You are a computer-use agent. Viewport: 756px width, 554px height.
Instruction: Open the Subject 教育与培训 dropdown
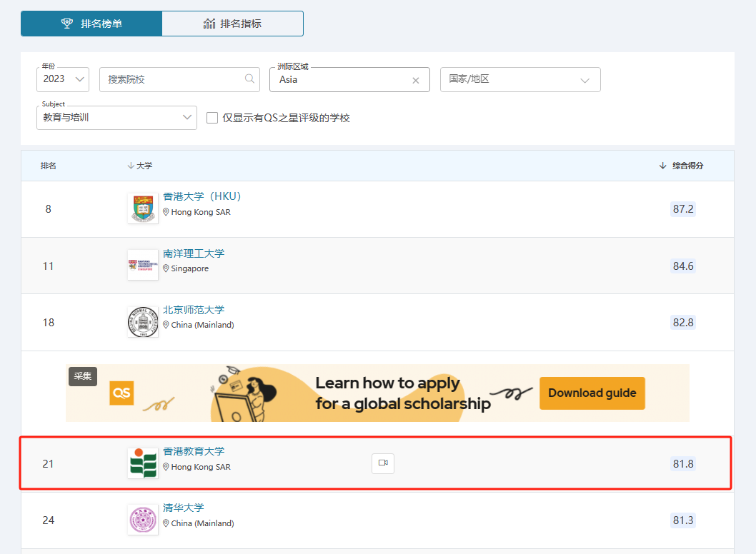coord(116,118)
